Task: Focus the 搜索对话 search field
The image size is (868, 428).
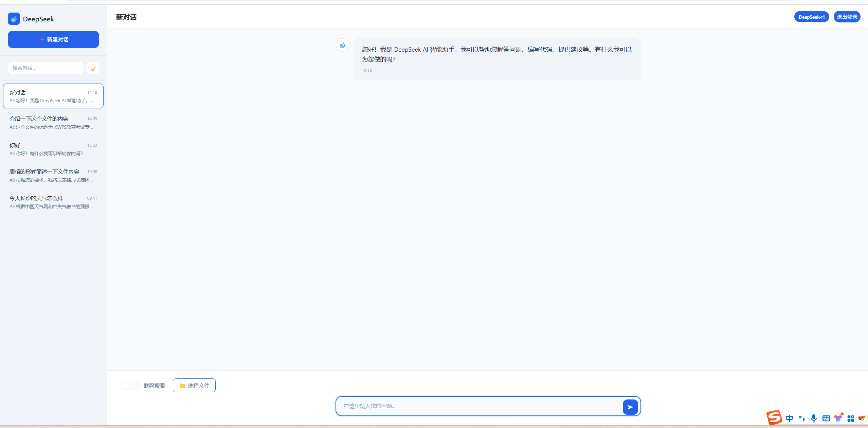Action: coord(46,68)
